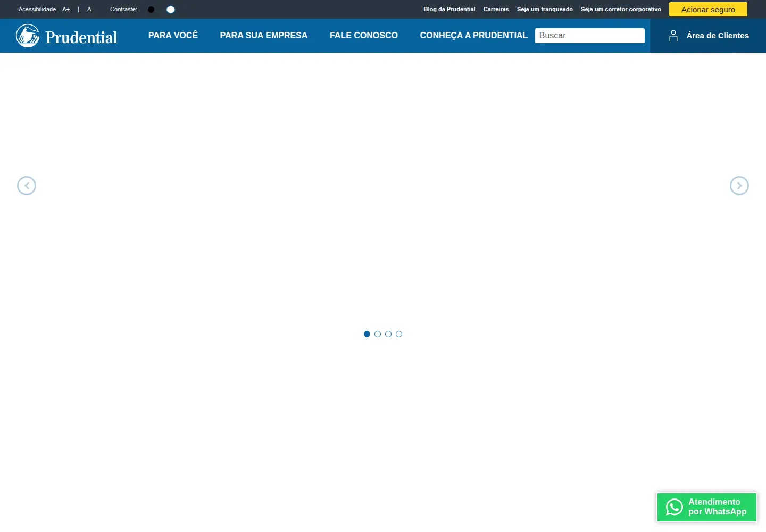Click the Contraste: label

123,9
